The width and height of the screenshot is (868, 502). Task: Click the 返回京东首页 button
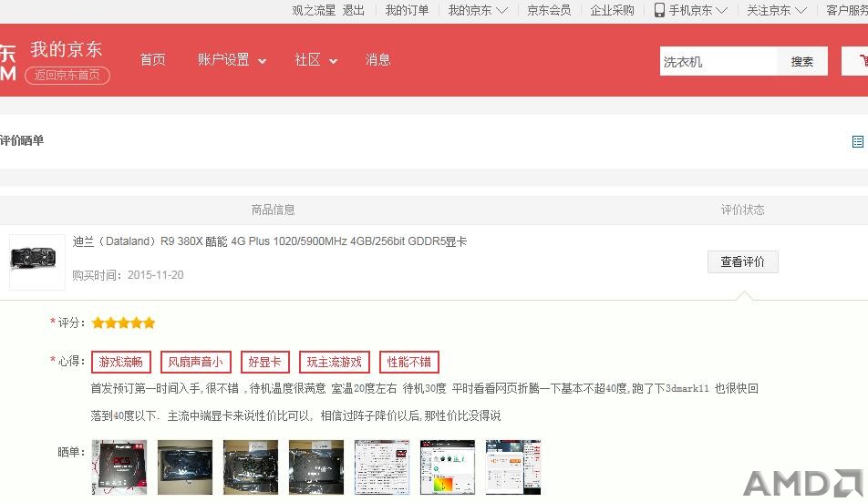click(67, 76)
